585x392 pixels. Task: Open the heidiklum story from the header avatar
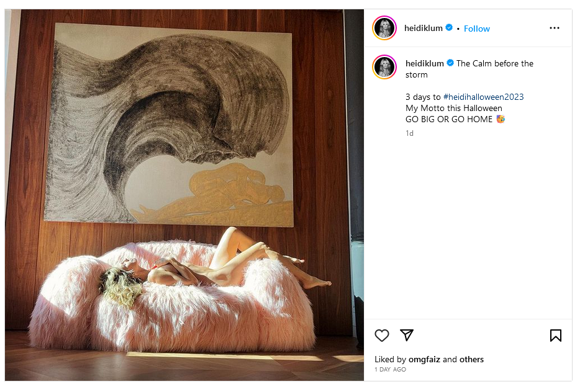pyautogui.click(x=384, y=28)
